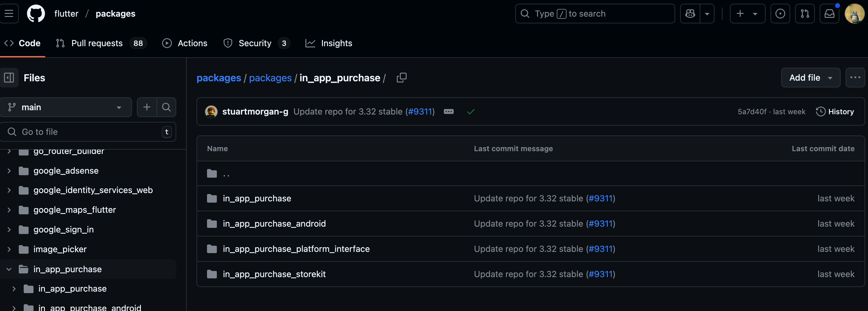Open #9311 in in_app_purchase_android row
The image size is (868, 311).
click(x=600, y=224)
